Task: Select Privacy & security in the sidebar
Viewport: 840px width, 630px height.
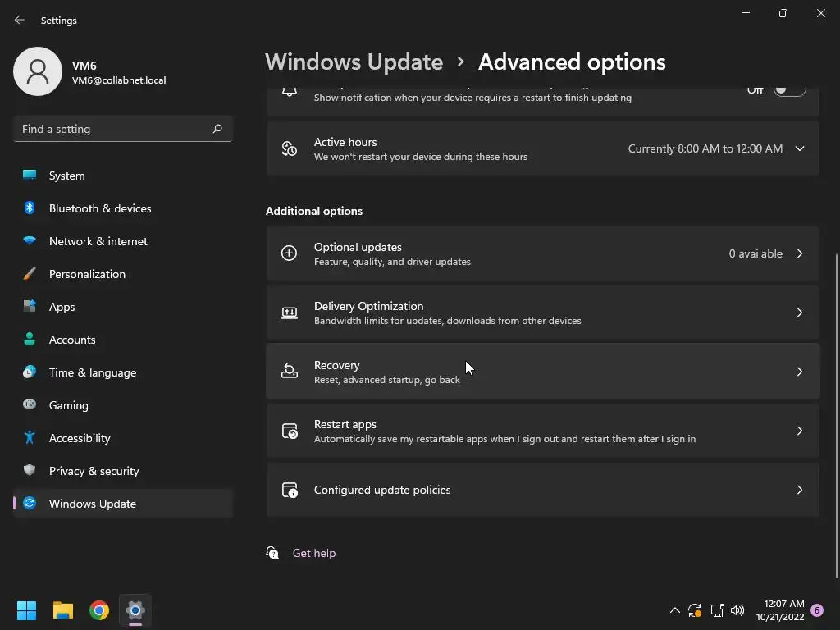Action: pyautogui.click(x=123, y=471)
